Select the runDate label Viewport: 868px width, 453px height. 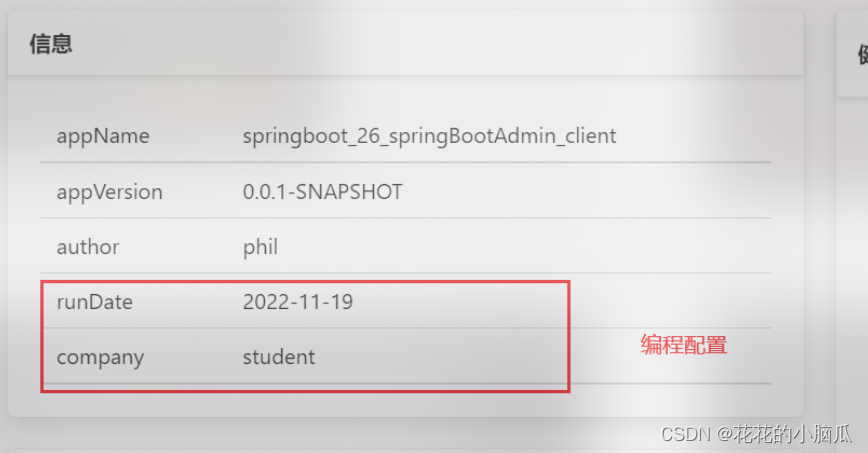pyautogui.click(x=94, y=302)
